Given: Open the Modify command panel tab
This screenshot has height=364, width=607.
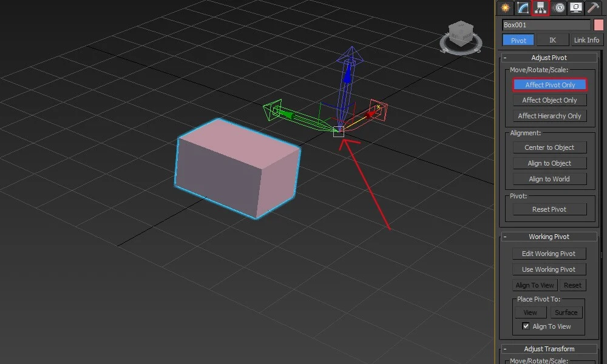Looking at the screenshot, I should tap(523, 8).
